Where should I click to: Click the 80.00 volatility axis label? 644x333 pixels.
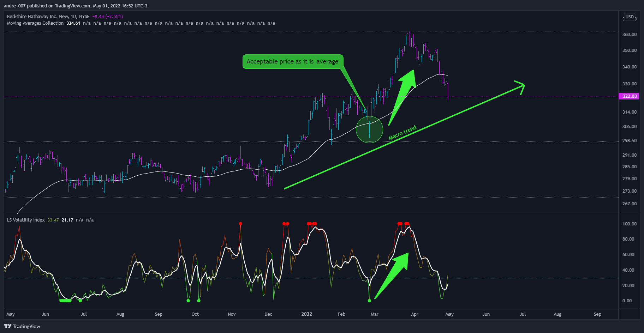[628, 239]
